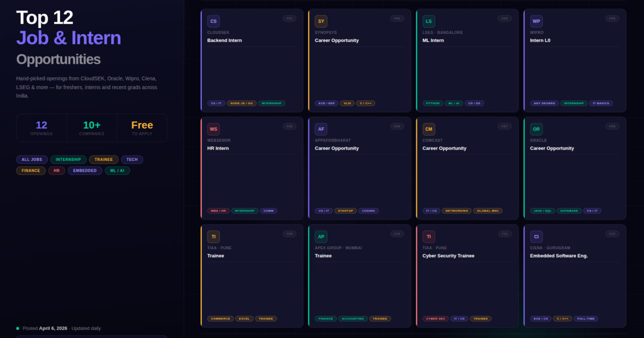644x338 pixels.
Task: Open the WS Websenor company badge
Action: (x=214, y=129)
